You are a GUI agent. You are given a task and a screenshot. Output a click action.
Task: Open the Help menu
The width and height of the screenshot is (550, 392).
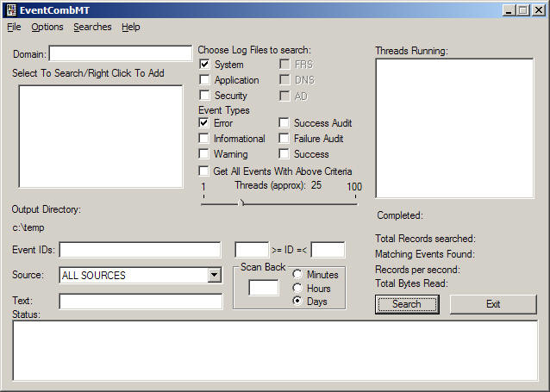(131, 27)
